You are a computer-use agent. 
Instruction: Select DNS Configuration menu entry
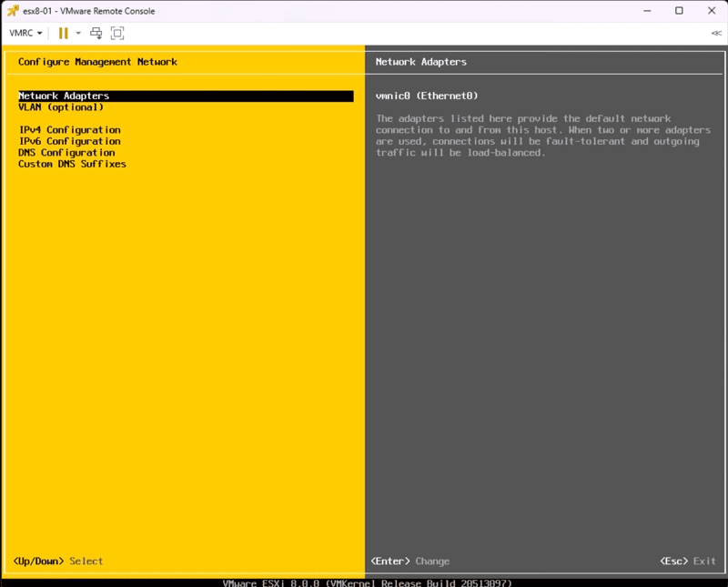pyautogui.click(x=66, y=153)
